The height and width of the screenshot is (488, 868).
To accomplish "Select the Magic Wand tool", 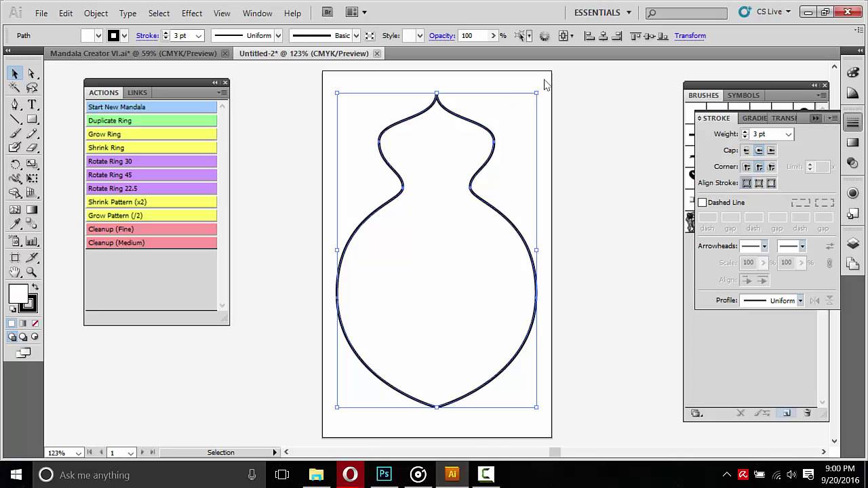I will (x=15, y=88).
